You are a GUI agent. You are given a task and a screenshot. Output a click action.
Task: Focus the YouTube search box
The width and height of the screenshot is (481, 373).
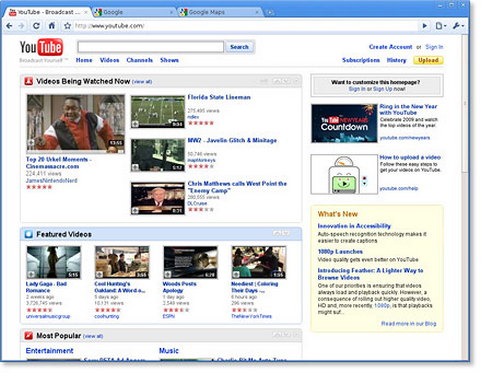click(151, 47)
